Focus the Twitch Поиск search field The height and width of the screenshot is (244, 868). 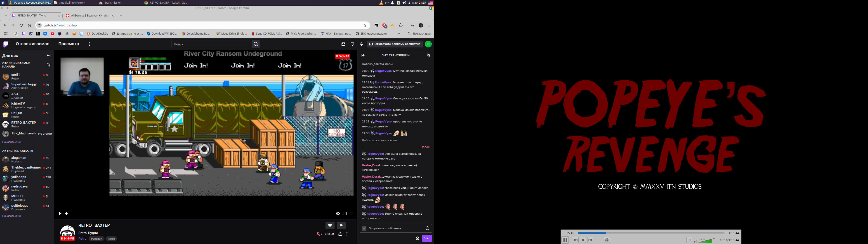212,44
